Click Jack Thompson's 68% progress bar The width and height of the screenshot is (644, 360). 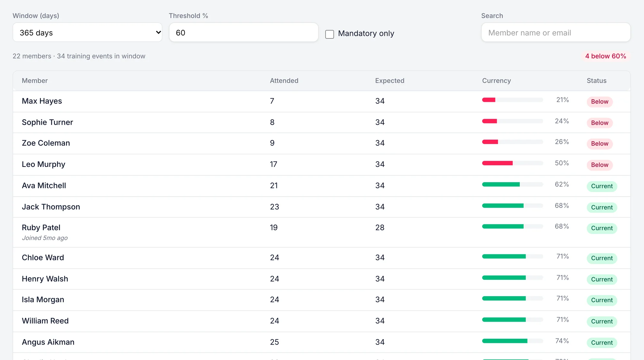(513, 206)
